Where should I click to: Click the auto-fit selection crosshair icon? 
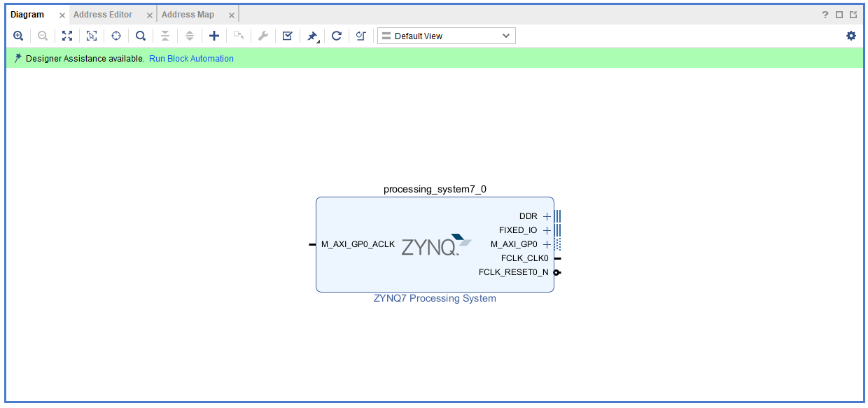coord(116,36)
